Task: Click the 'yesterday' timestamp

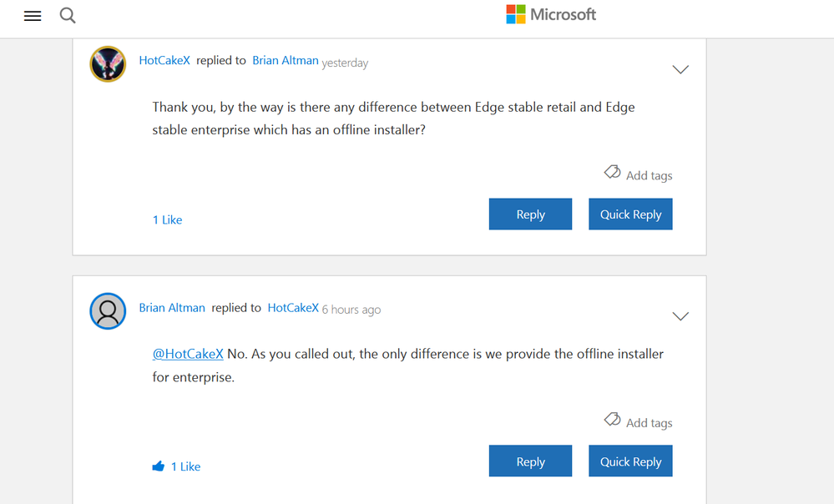Action: click(345, 63)
